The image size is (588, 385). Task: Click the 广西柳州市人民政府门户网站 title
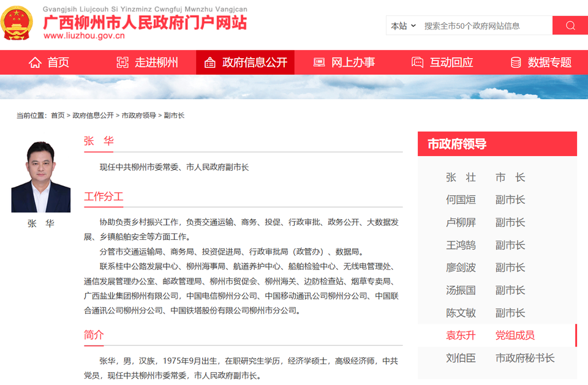pyautogui.click(x=145, y=22)
